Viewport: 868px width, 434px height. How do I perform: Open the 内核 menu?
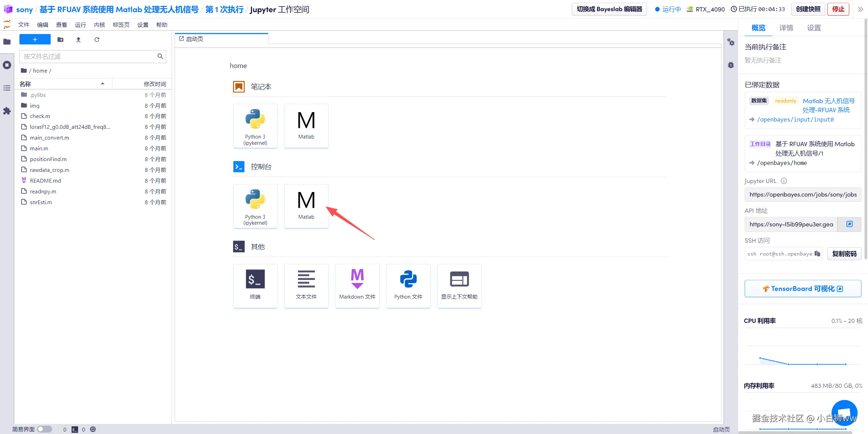coord(99,25)
